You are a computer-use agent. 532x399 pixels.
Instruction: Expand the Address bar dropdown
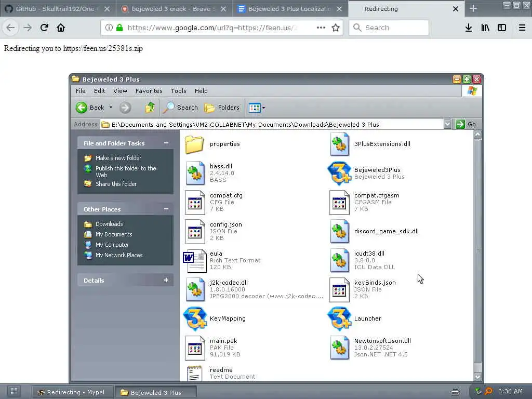[x=447, y=124]
